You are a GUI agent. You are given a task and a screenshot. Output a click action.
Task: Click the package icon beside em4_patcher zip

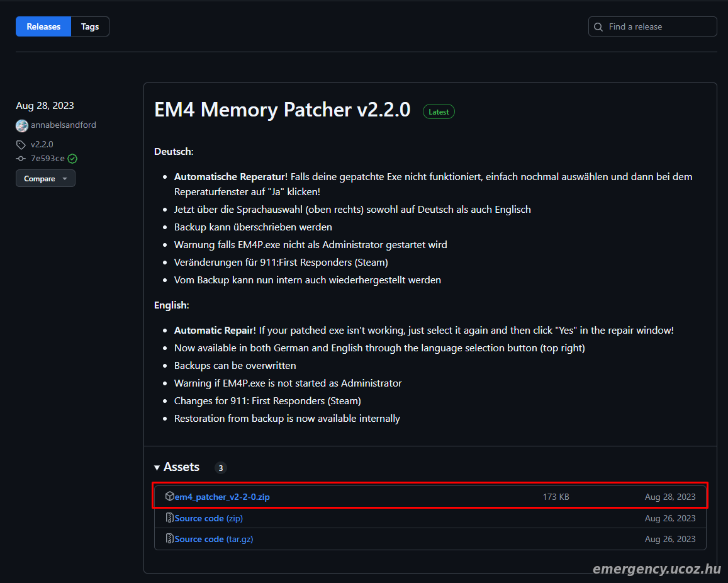(169, 496)
